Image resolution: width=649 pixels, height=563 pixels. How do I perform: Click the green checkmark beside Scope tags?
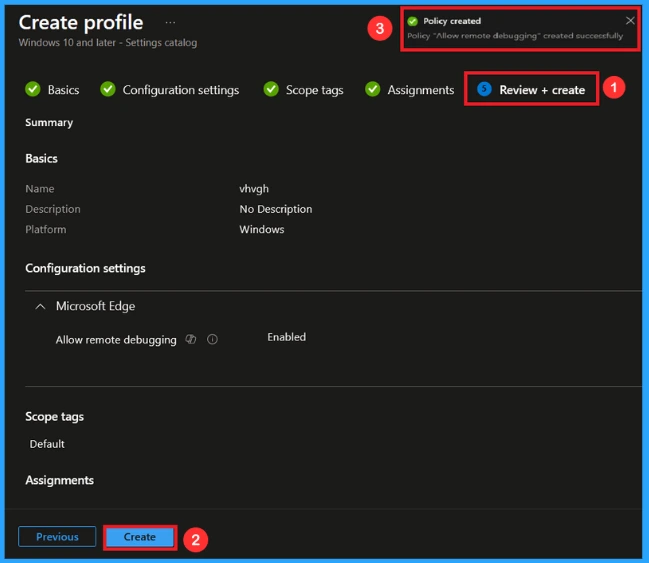271,89
